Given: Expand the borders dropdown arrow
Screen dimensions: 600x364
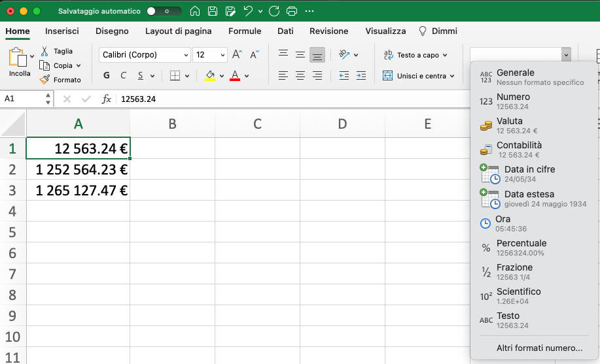Looking at the screenshot, I should 187,76.
